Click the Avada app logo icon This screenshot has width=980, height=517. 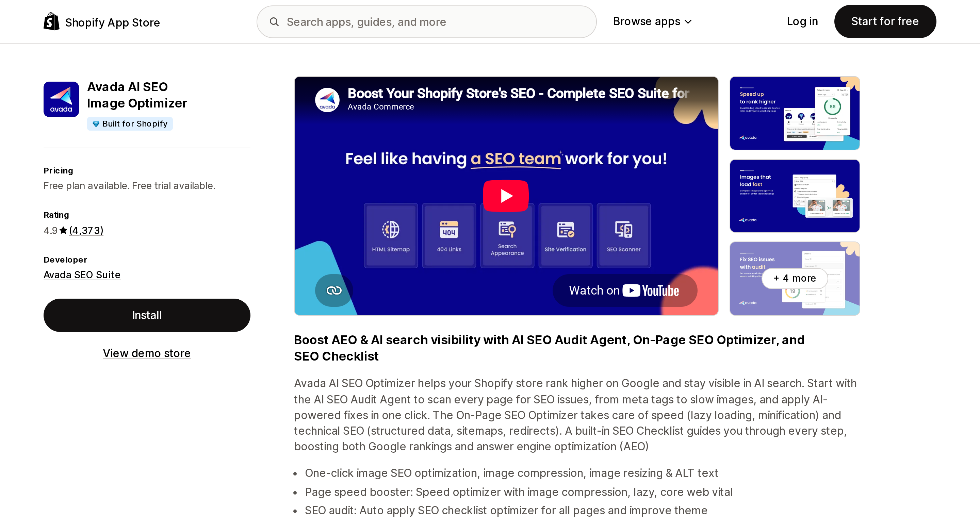pyautogui.click(x=61, y=99)
